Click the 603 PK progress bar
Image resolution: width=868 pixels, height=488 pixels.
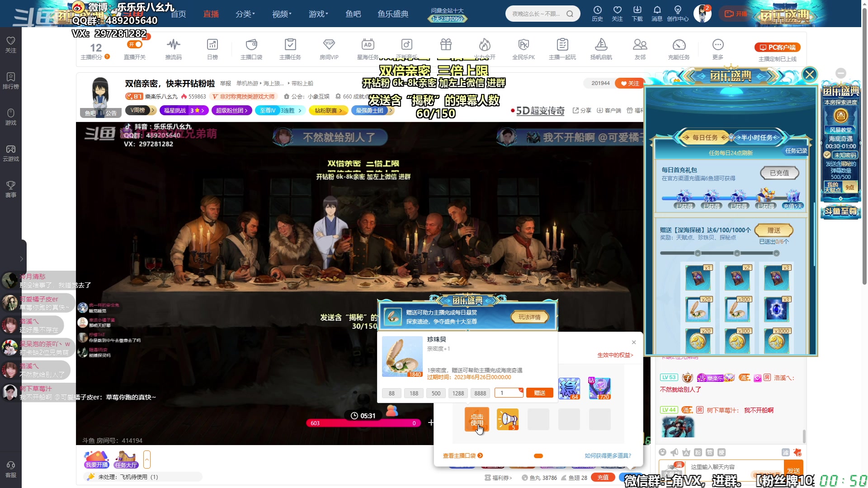point(363,423)
